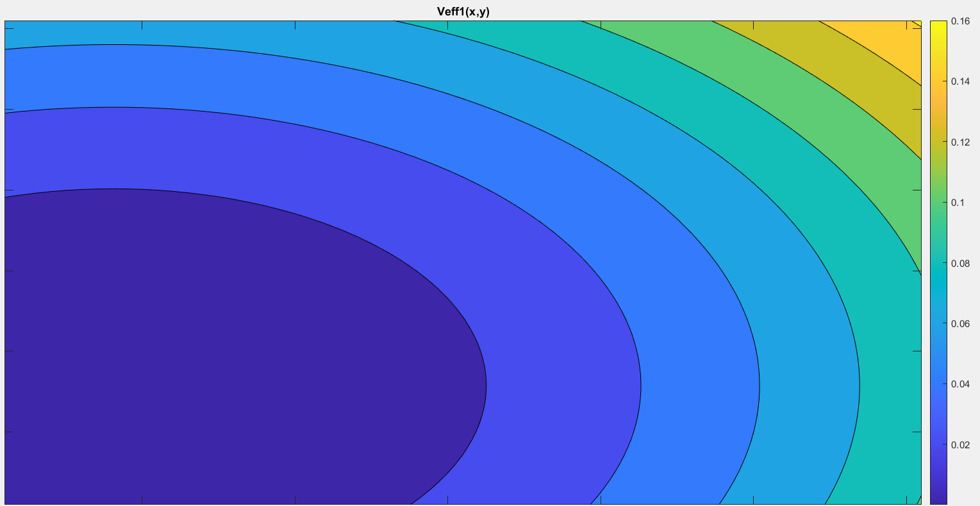Click the 0.12 colorbar tick label
The image size is (980, 506).
(x=959, y=142)
